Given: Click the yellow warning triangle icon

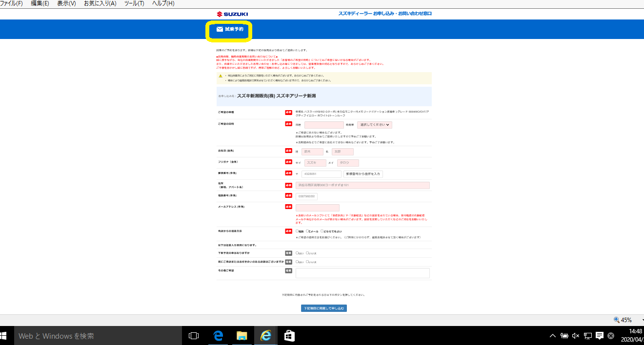Looking at the screenshot, I should (220, 76).
